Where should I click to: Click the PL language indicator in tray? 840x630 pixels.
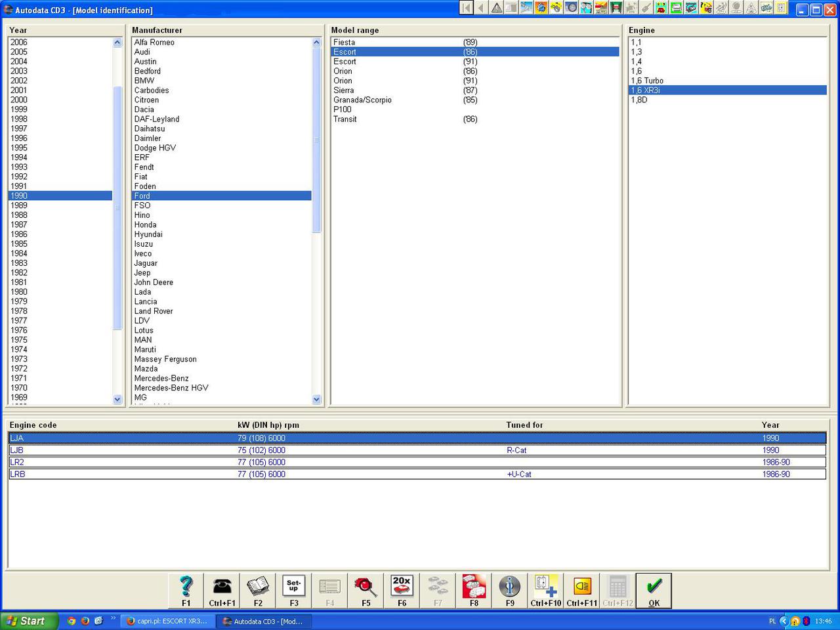click(772, 621)
